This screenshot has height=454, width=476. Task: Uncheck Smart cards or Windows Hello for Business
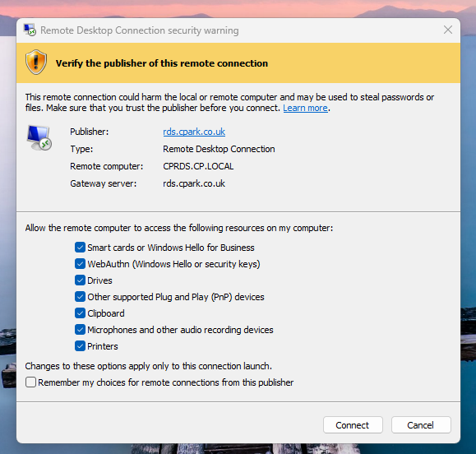coord(80,248)
